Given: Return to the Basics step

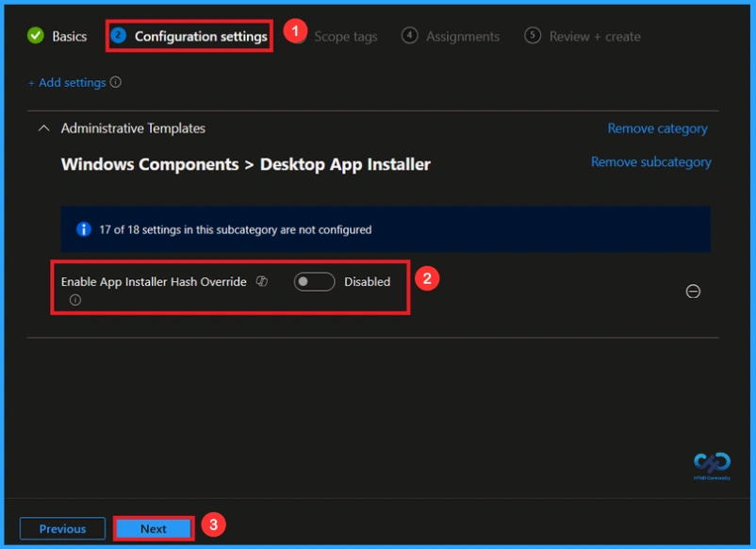Looking at the screenshot, I should [x=63, y=35].
